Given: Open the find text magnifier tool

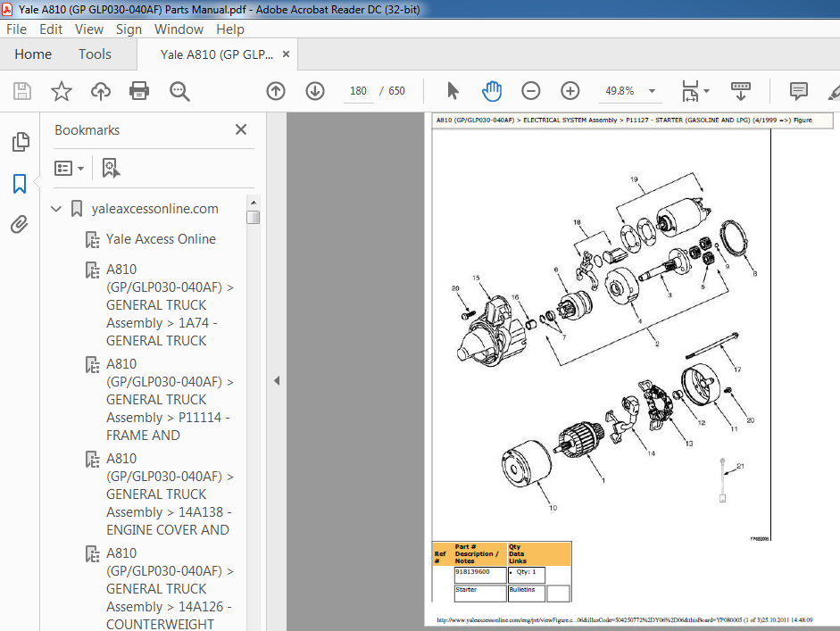Looking at the screenshot, I should (x=179, y=91).
